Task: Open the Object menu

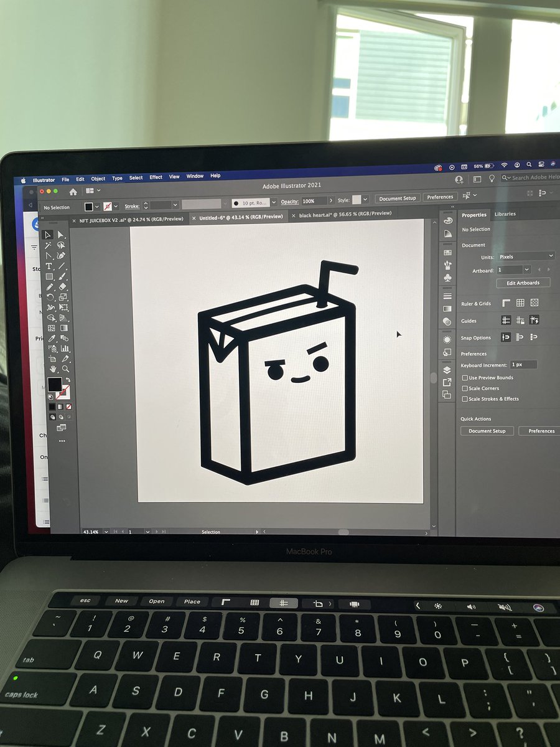Action: (x=98, y=179)
